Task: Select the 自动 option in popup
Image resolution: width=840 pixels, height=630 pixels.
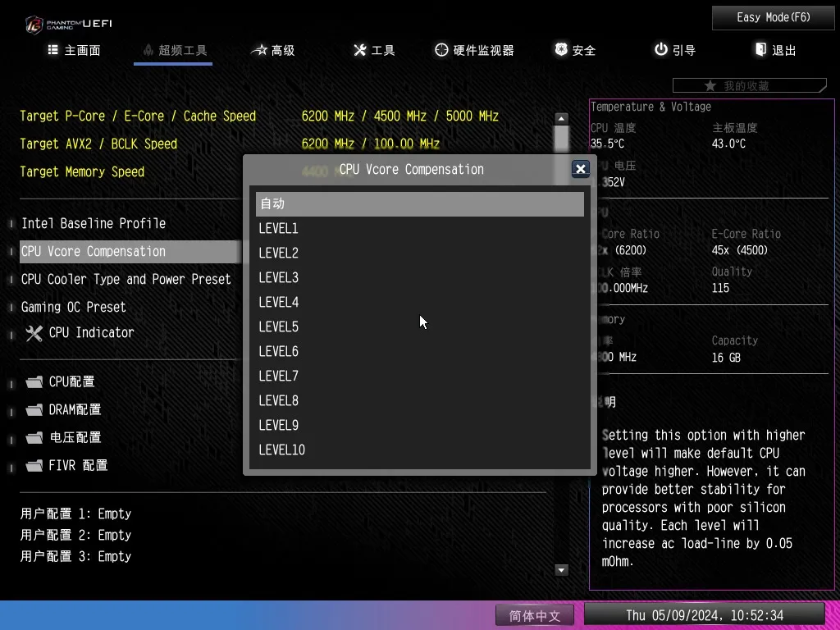Action: 419,204
